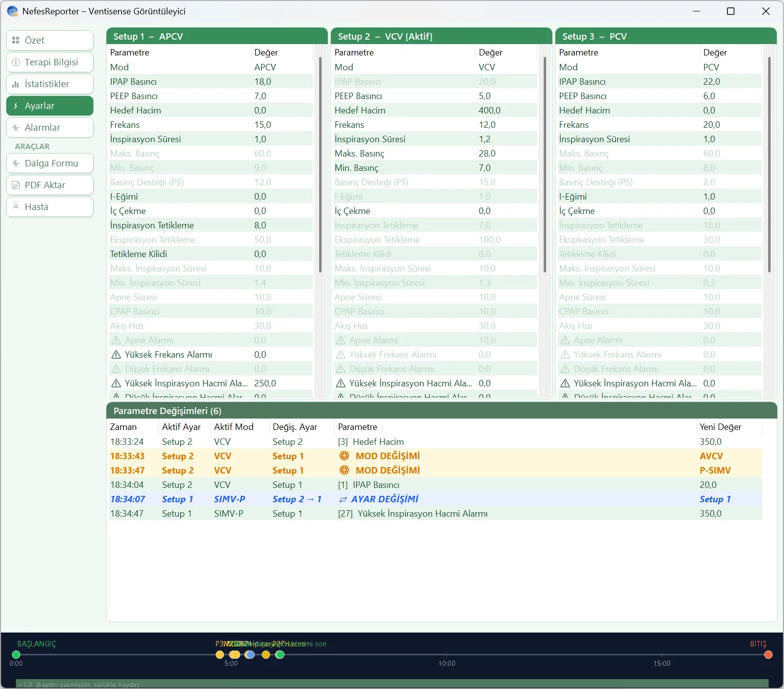Click the İç Çekme row in Setup 2
This screenshot has height=689, width=784.
(x=435, y=211)
